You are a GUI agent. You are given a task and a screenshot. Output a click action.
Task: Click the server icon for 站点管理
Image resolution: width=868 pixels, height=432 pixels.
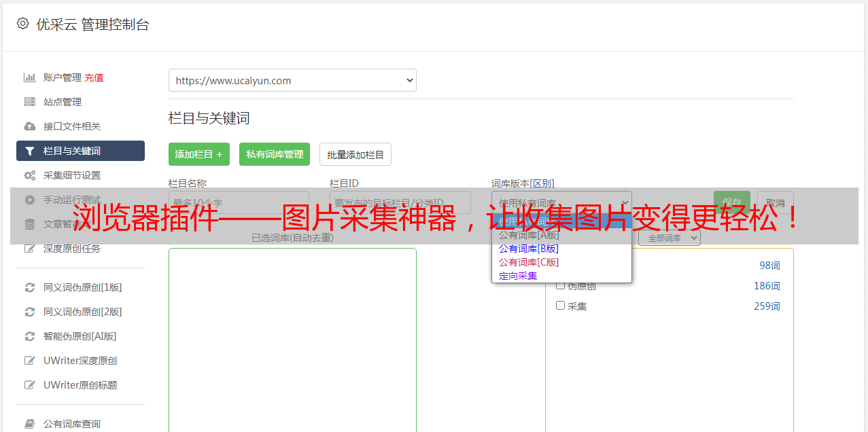coord(30,102)
